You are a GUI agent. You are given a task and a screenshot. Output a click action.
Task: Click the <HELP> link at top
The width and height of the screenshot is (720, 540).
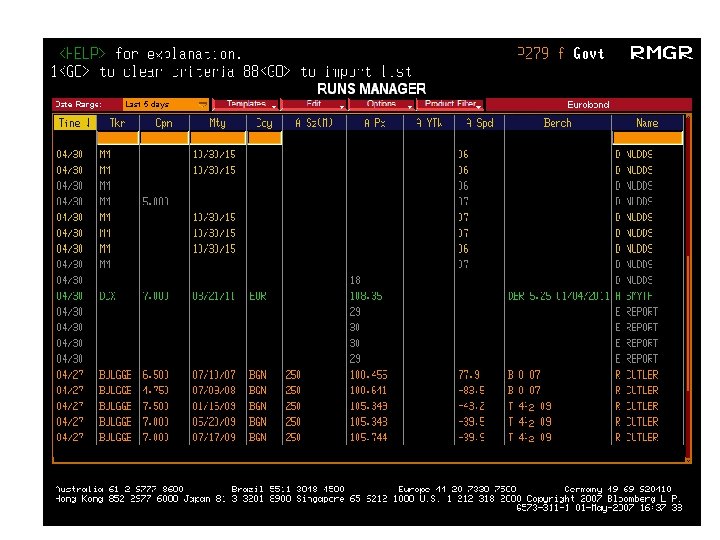click(x=83, y=54)
